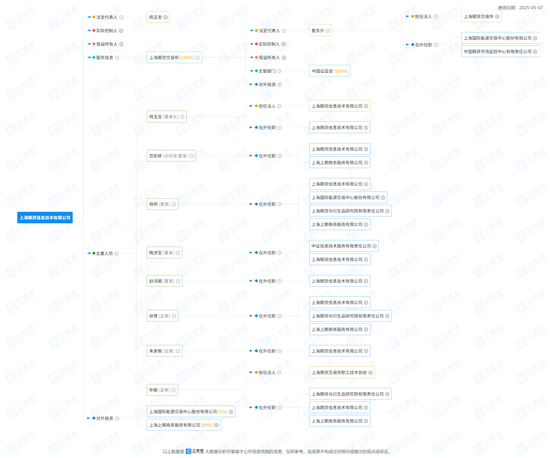This screenshot has width=550, height=458.
Task: Select the 中国证监会 [100%] node
Action: tap(329, 71)
